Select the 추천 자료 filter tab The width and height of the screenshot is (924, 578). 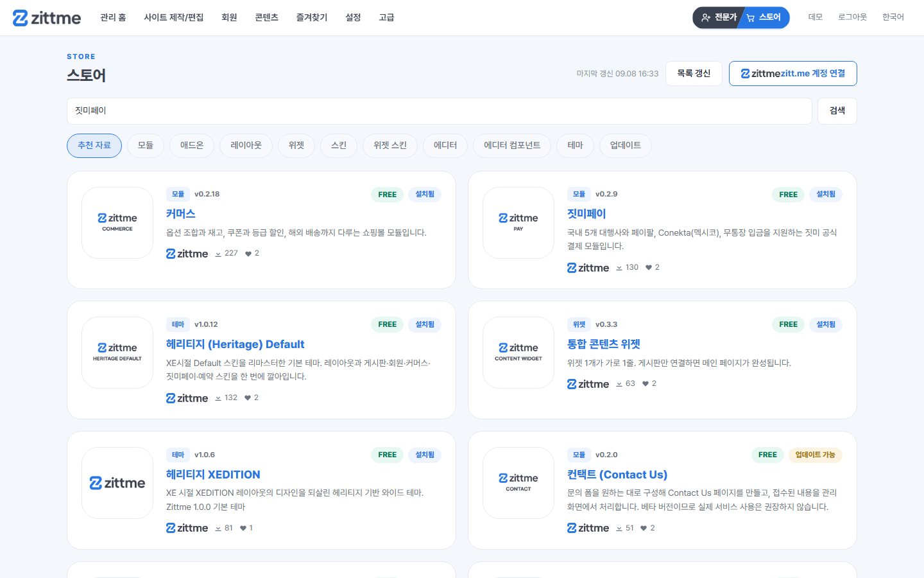pyautogui.click(x=94, y=146)
